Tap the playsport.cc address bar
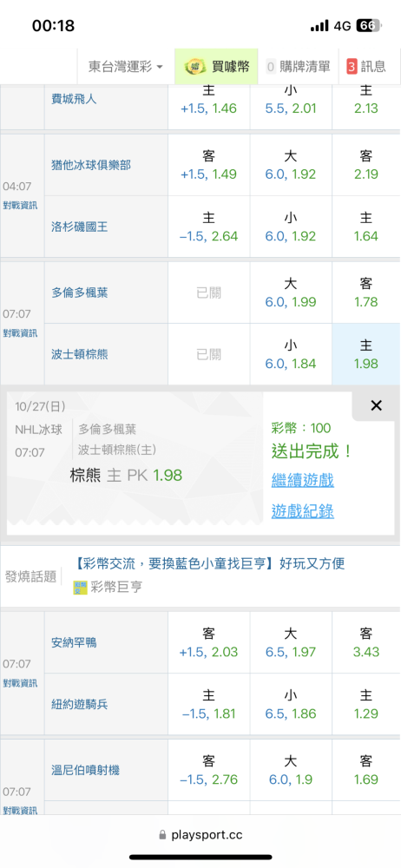401x868 pixels. 200,835
